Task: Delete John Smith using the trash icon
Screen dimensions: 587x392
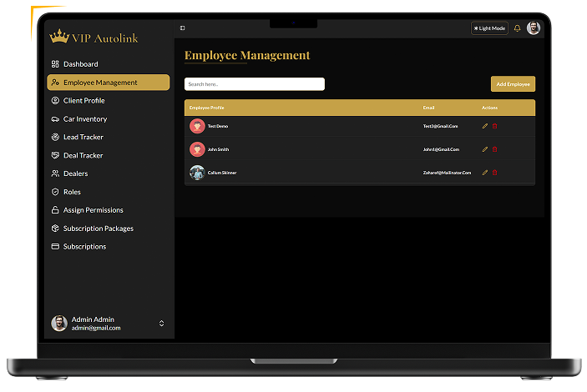Action: coord(494,149)
